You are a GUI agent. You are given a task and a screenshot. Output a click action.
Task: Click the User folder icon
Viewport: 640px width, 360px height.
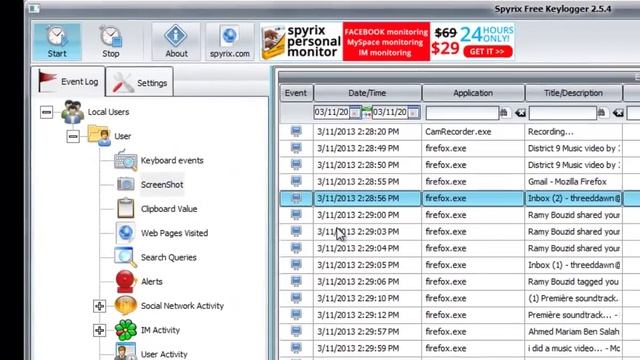(99, 136)
